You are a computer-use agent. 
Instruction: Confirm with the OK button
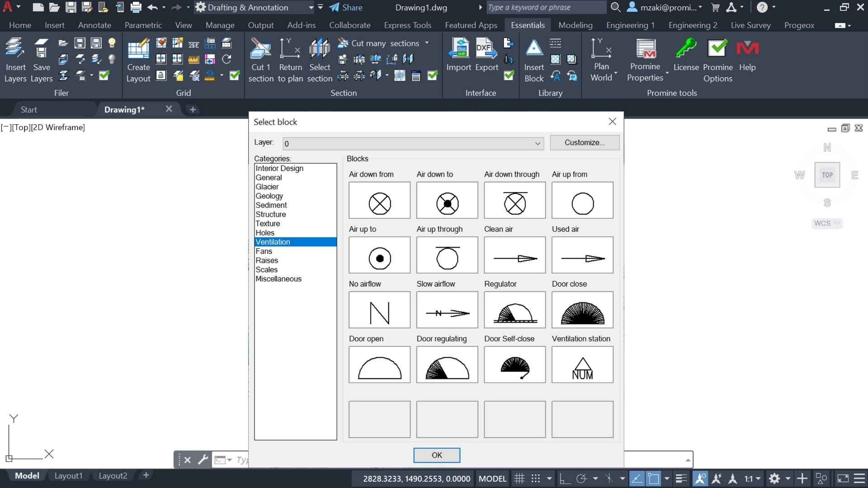[x=436, y=455]
